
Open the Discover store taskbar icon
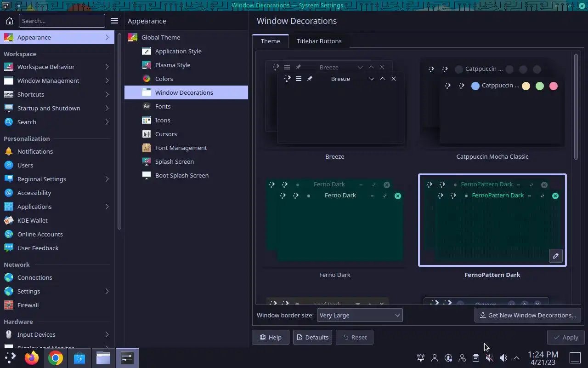(x=79, y=358)
